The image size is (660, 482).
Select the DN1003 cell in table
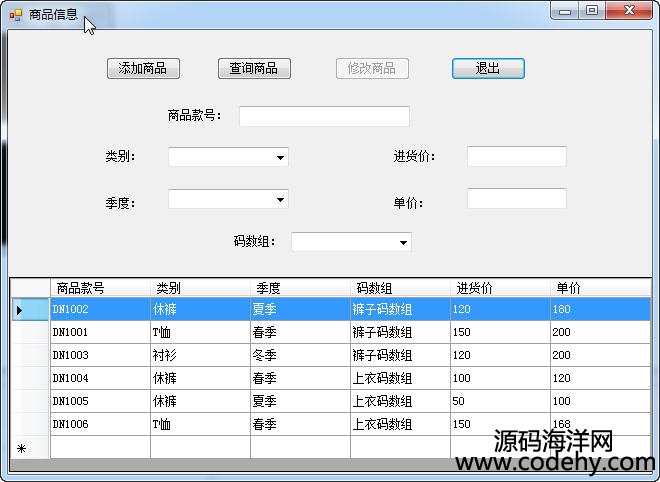[x=100, y=355]
